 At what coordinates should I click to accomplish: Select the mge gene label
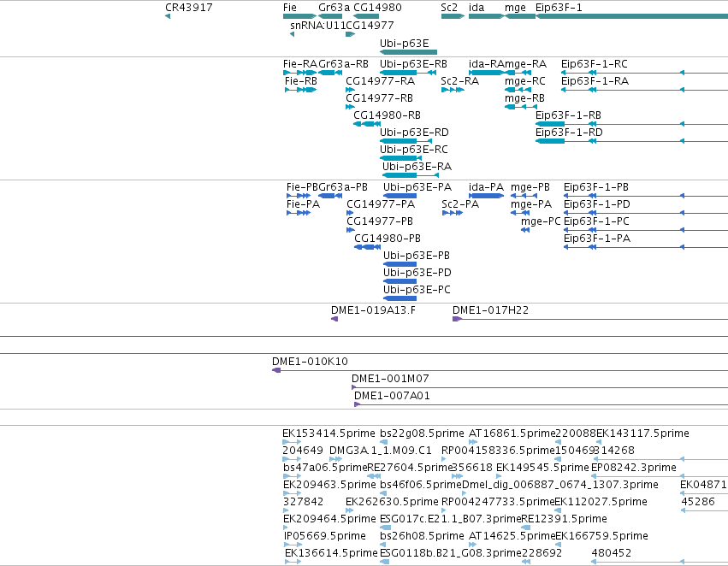pyautogui.click(x=515, y=8)
